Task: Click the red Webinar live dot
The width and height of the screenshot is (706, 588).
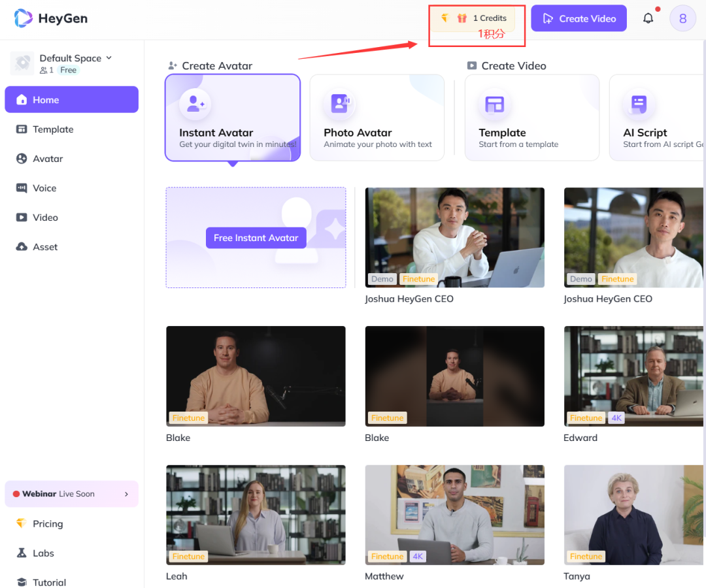Action: tap(16, 493)
